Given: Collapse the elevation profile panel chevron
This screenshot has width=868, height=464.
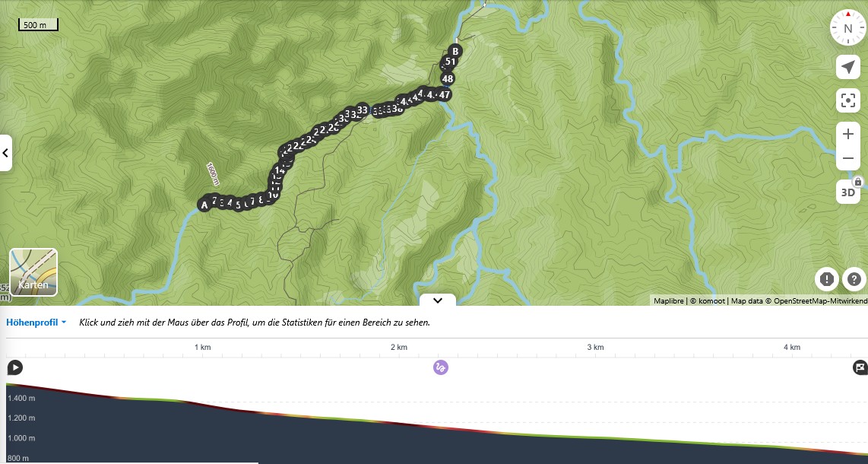Looking at the screenshot, I should click(437, 300).
